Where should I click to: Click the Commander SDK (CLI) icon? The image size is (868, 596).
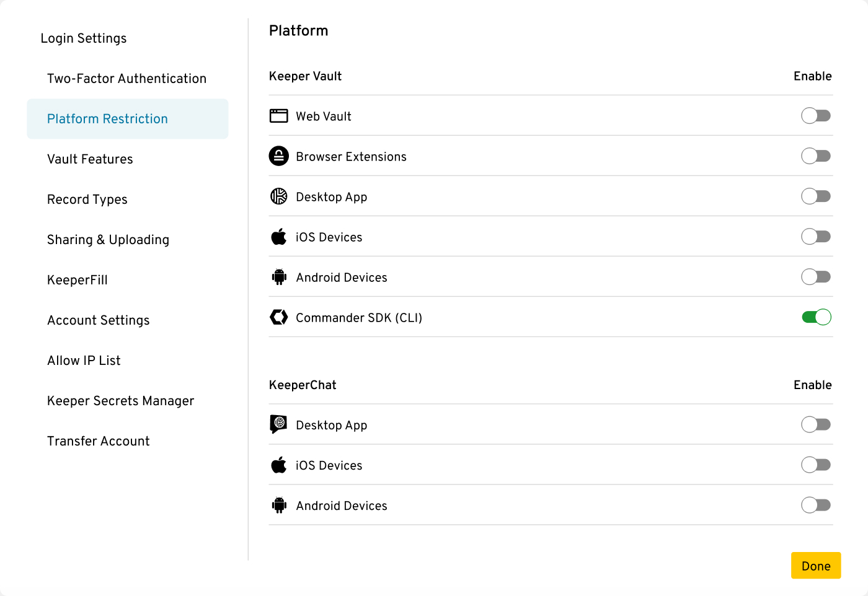coord(279,317)
